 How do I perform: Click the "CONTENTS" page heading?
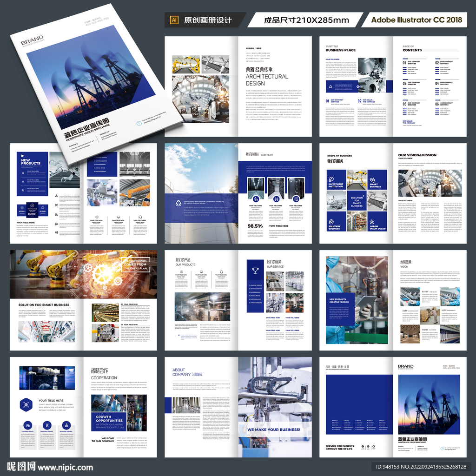[x=412, y=50]
